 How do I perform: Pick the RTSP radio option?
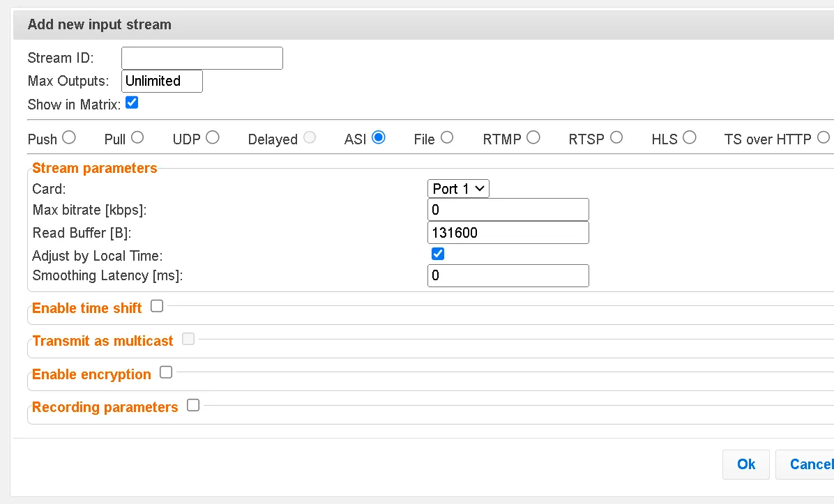click(616, 138)
